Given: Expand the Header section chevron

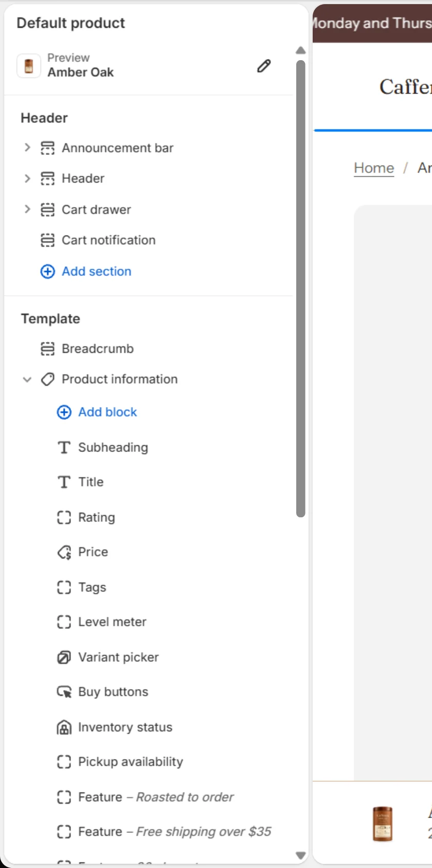Looking at the screenshot, I should pos(27,178).
